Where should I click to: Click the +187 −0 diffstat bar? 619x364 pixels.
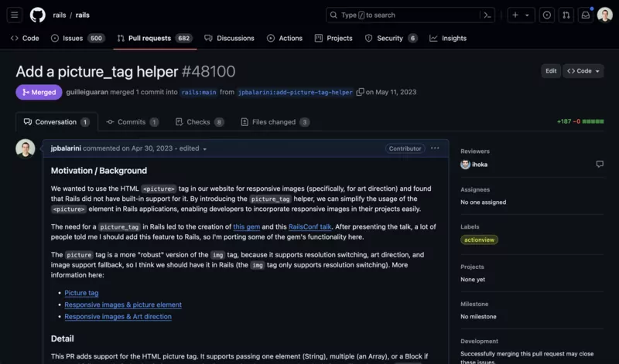(580, 121)
